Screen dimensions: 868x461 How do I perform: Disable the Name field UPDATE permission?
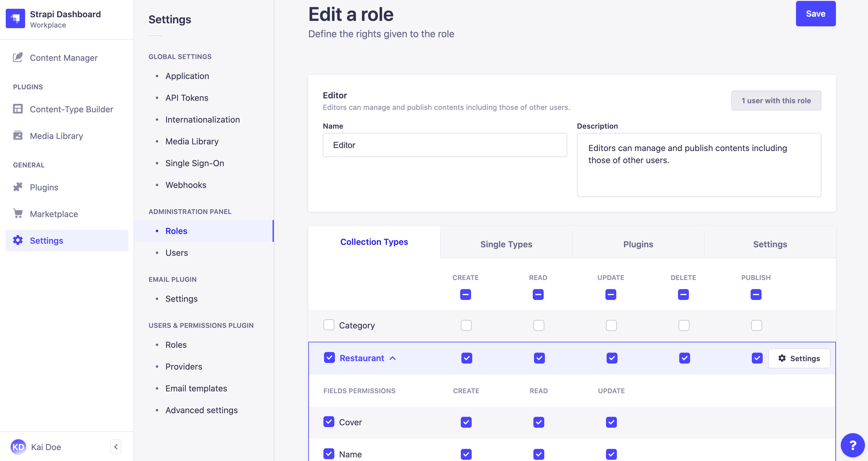pos(611,454)
